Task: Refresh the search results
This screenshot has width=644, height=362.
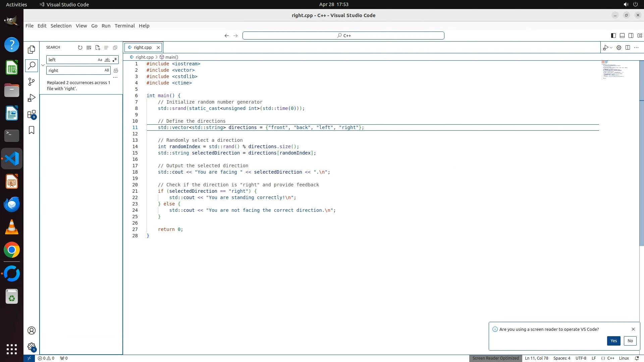Action: [x=80, y=48]
